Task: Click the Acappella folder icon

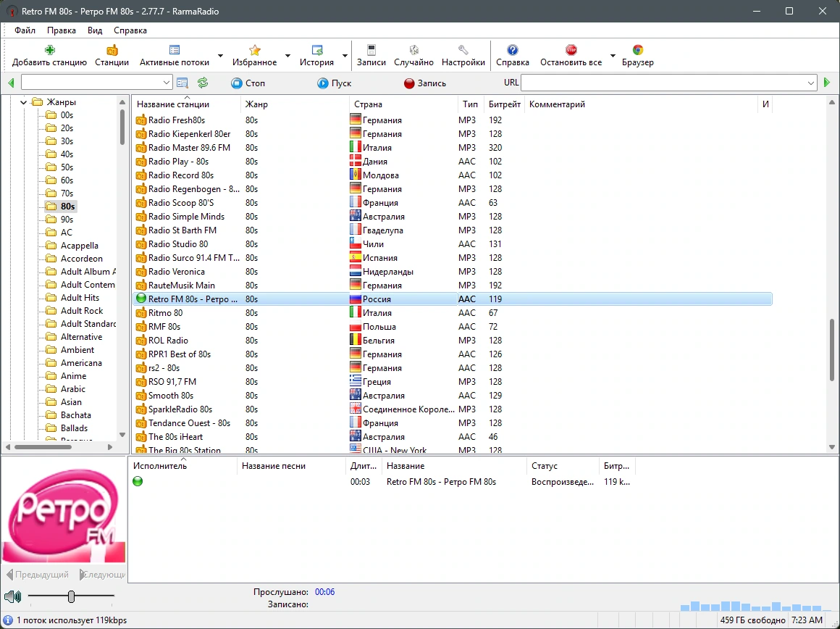Action: (51, 246)
